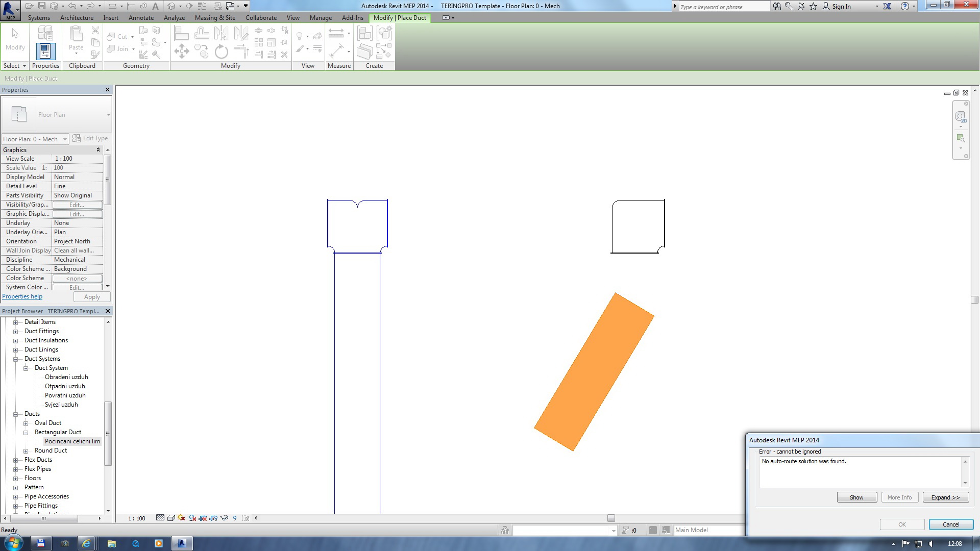980x551 pixels.
Task: Open the Select panel dropdown
Action: (x=15, y=66)
